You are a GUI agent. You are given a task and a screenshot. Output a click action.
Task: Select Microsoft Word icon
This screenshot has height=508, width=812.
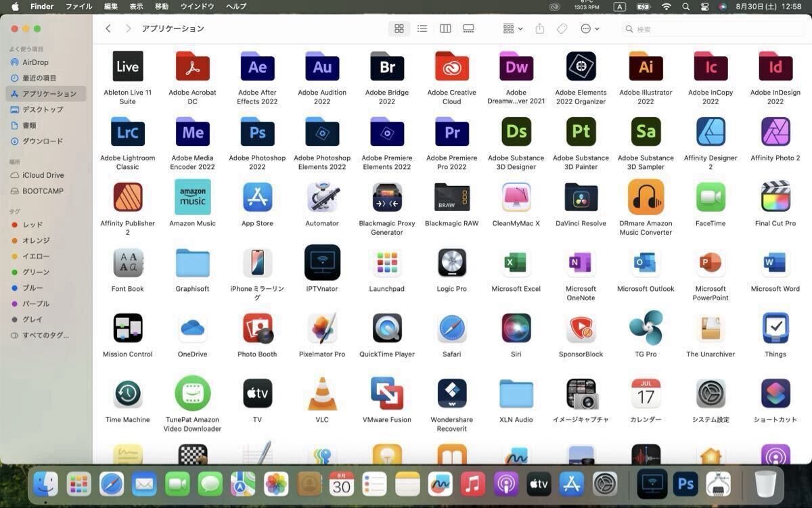(775, 262)
